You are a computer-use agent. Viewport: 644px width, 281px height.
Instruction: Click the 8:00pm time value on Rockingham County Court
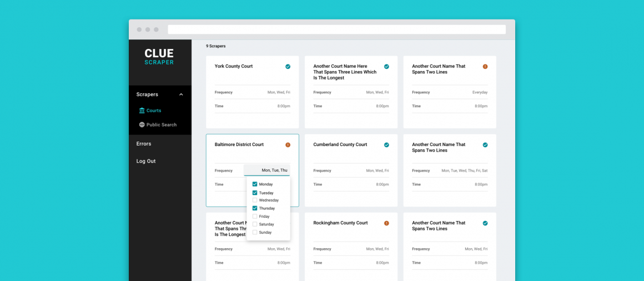click(x=383, y=263)
